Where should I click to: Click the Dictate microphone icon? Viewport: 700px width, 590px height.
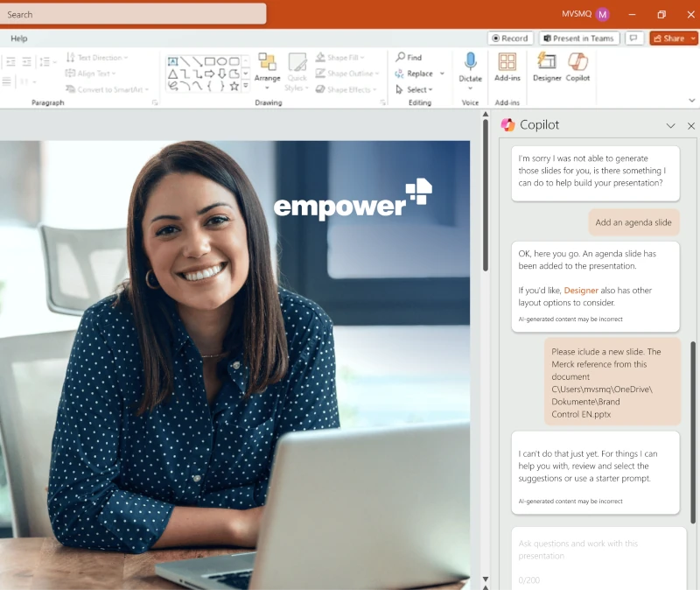click(x=470, y=61)
